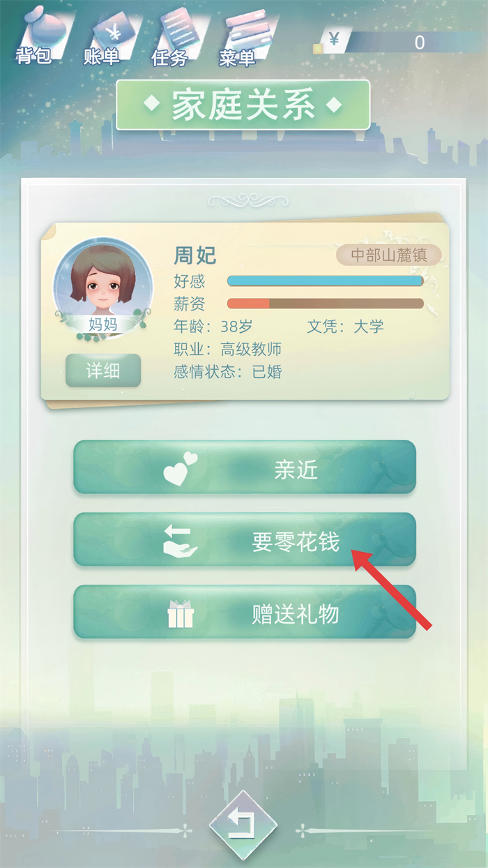
Task: Click the blue 好感 progress bar
Action: coord(326,281)
